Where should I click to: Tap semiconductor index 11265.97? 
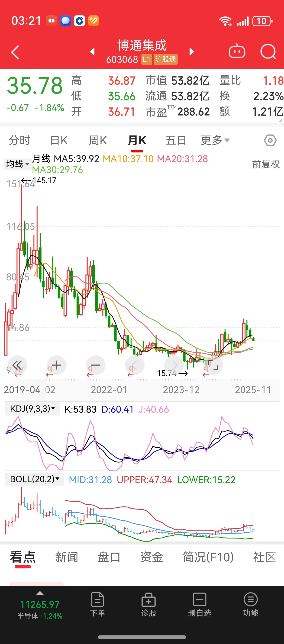40,605
